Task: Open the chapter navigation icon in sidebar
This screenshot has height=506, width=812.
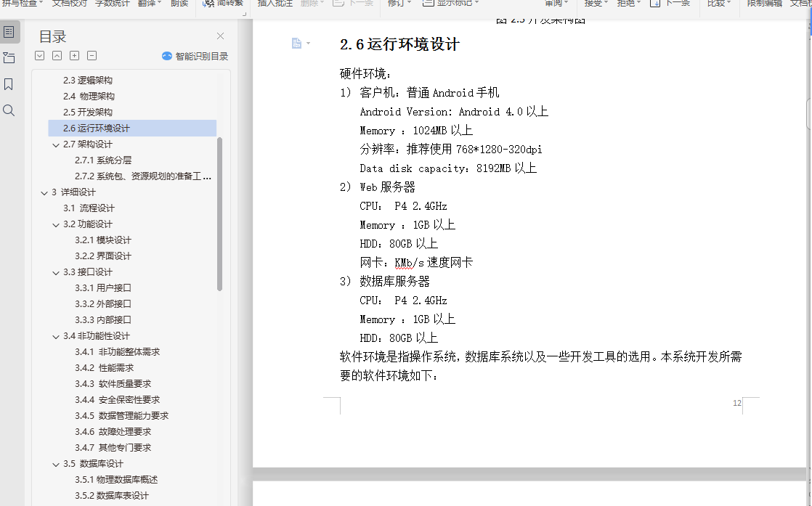Action: [9, 58]
